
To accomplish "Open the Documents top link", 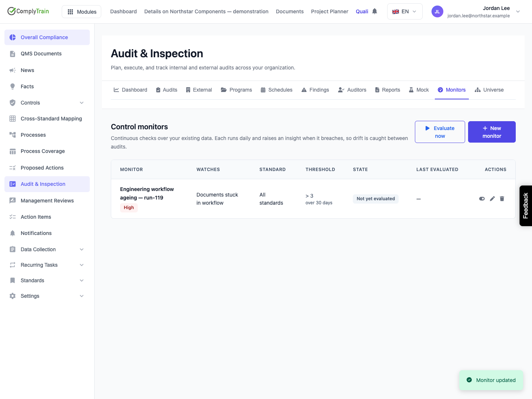I will [x=290, y=11].
